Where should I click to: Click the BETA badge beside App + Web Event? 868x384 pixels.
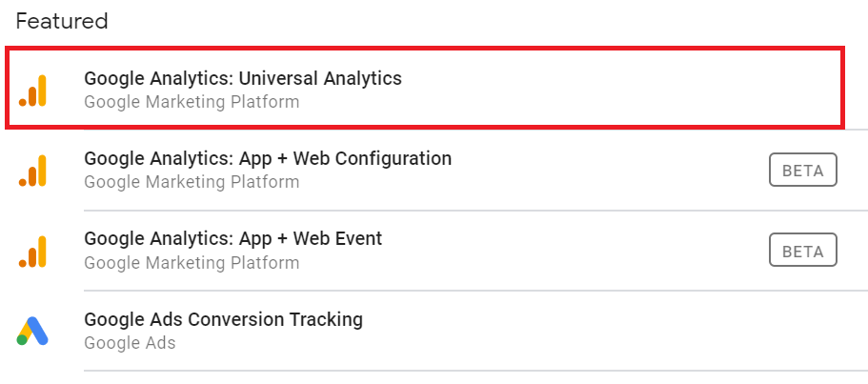802,250
